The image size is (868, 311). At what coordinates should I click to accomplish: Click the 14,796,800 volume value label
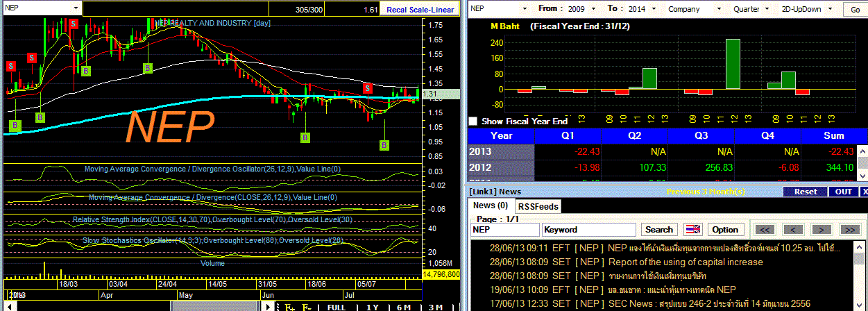pyautogui.click(x=441, y=275)
